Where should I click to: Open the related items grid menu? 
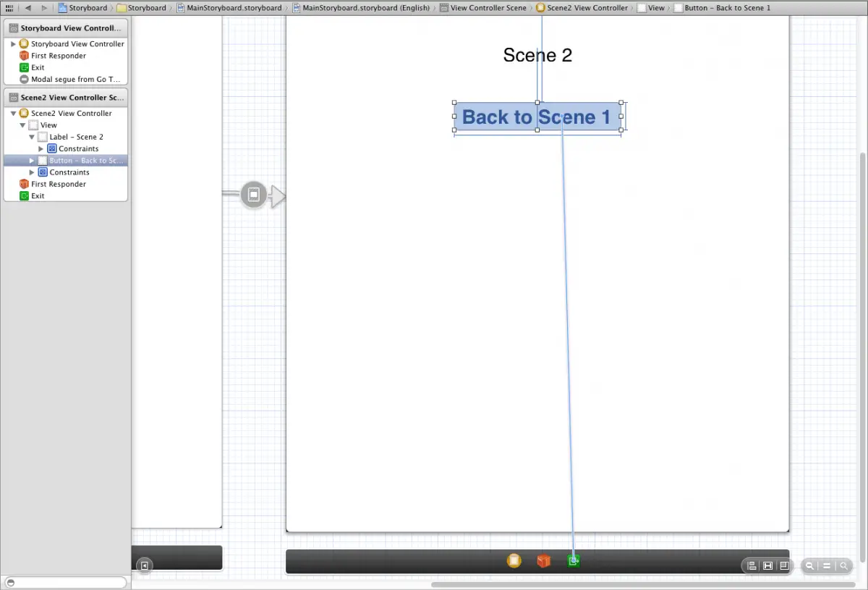tap(9, 8)
